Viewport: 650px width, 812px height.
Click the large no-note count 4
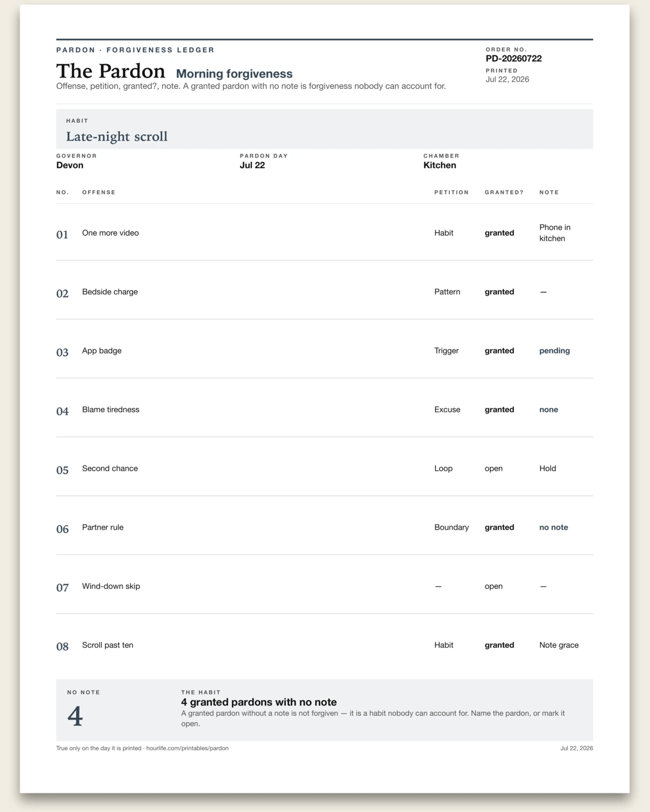(75, 716)
